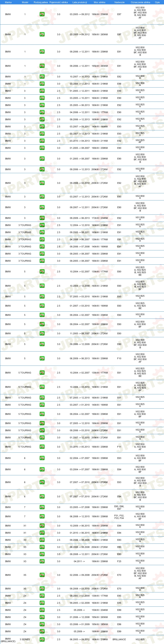Click fuel icon in 5 TOURING F11 row
The image size is (164, 644).
click(42, 447)
